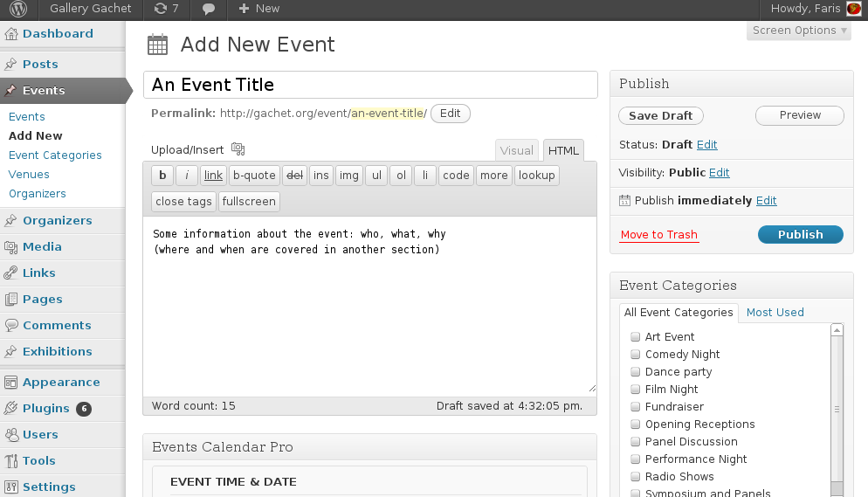Expand the Screen Options dropdown
The image size is (868, 497).
coord(799,31)
